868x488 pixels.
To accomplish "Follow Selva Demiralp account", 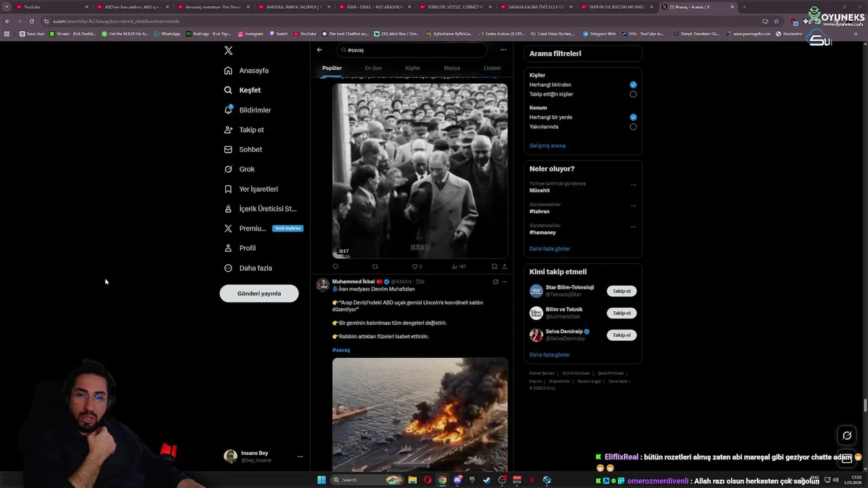I will [621, 335].
